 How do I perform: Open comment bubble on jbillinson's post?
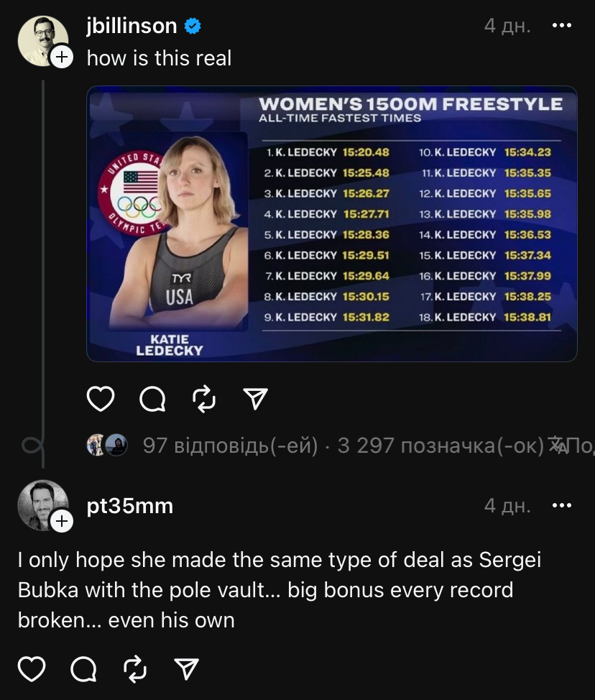[152, 399]
